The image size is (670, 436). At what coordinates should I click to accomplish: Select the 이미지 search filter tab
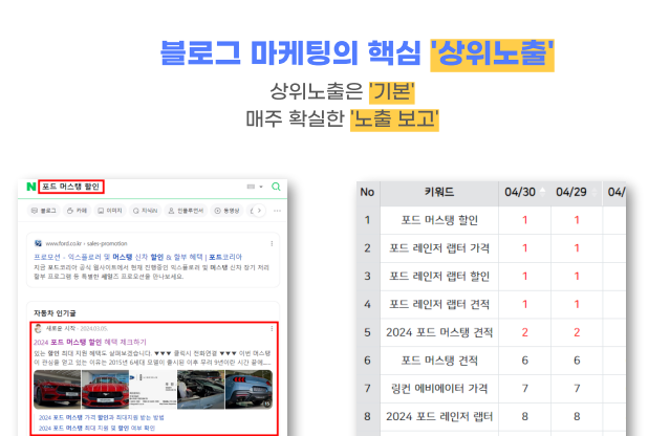coord(110,211)
